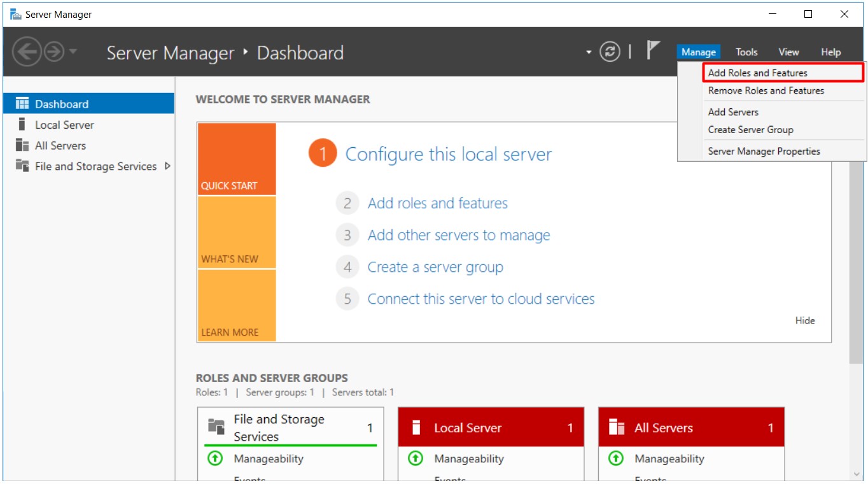Click the Create a server group link
This screenshot has height=484, width=868.
tap(435, 267)
